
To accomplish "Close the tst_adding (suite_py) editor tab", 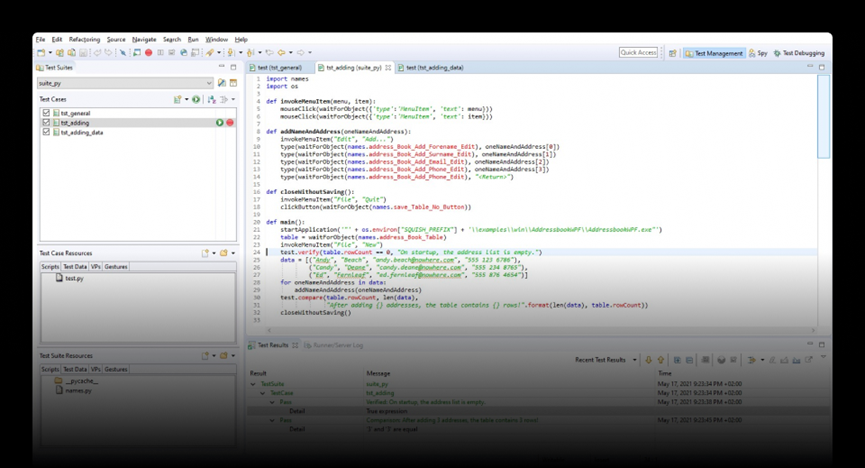I will (x=388, y=67).
